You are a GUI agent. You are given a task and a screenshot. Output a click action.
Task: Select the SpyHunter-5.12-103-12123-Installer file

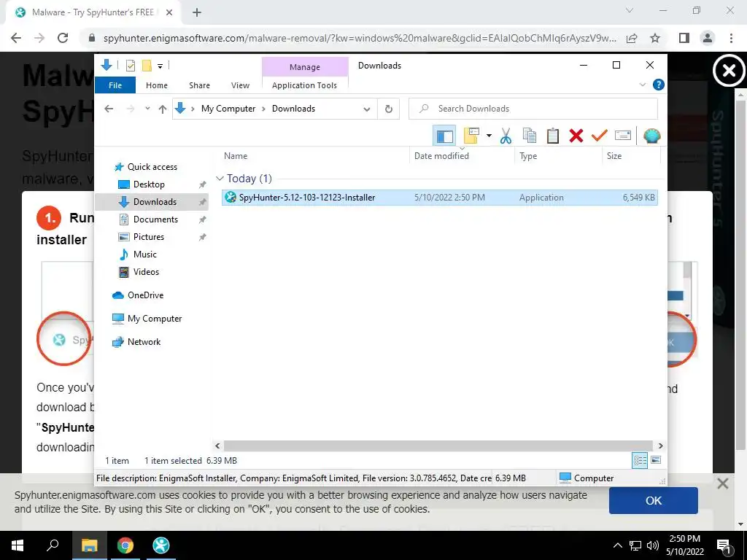(x=439, y=198)
